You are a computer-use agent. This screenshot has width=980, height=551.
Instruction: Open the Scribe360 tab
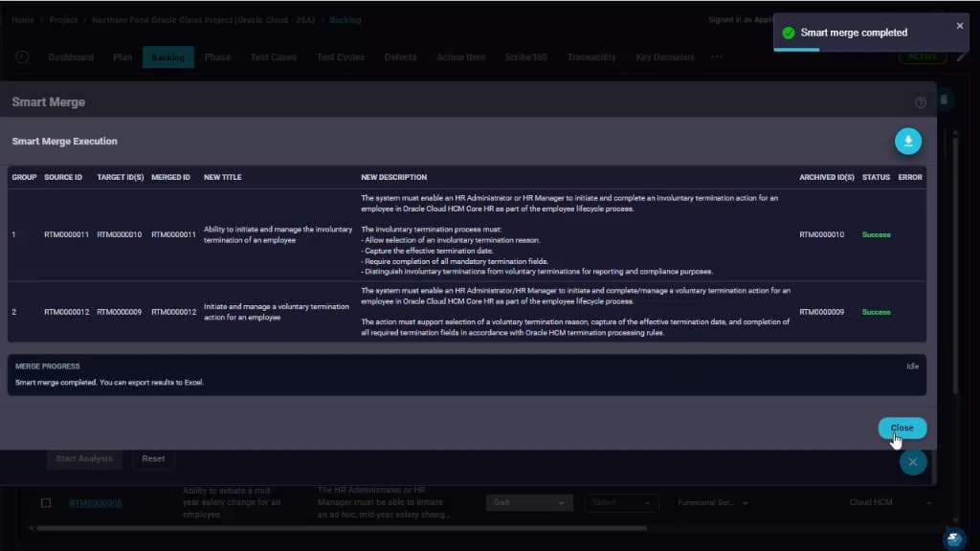526,56
